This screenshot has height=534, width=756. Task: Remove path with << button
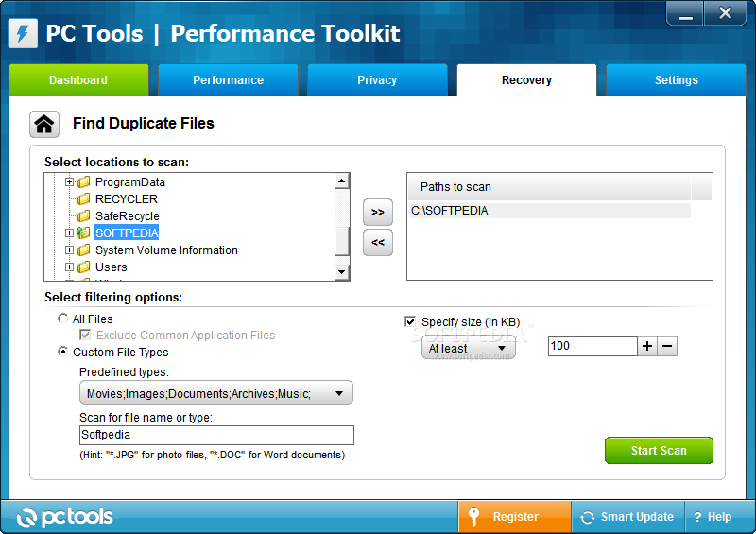(x=377, y=242)
